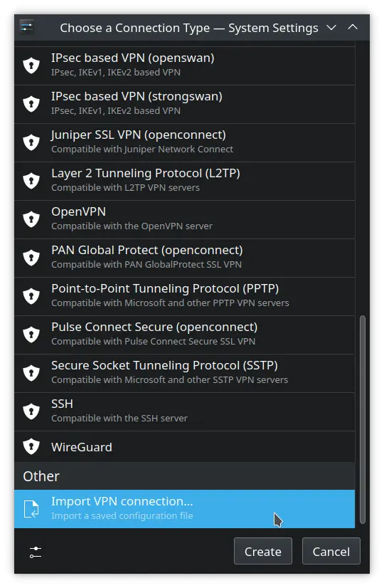The height and width of the screenshot is (588, 384).
Task: Select Layer 2 Tunneling Protocol (L2TP)
Action: point(184,181)
